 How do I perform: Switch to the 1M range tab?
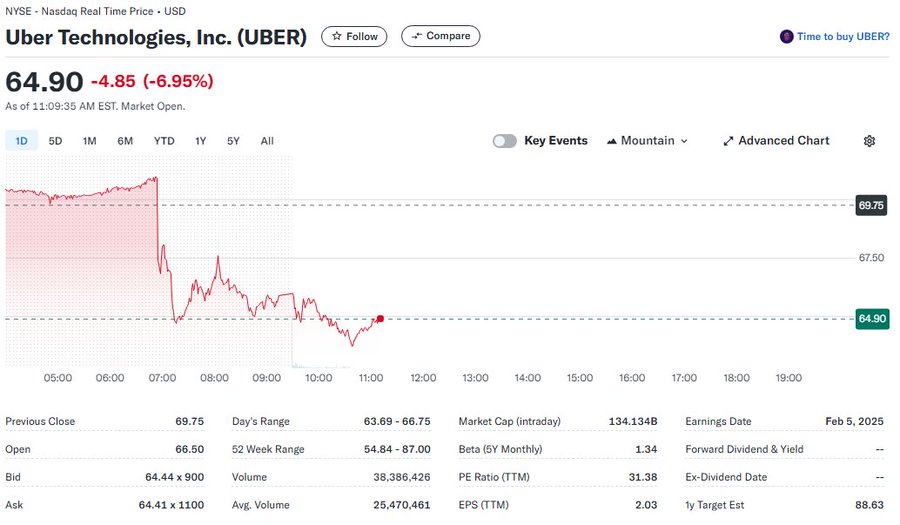[x=90, y=141]
